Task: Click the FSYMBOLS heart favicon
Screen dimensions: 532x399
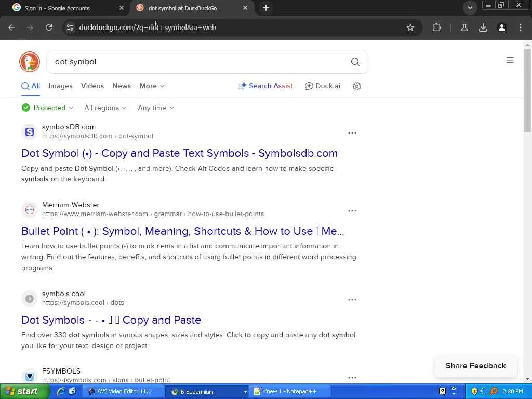Action: point(30,376)
